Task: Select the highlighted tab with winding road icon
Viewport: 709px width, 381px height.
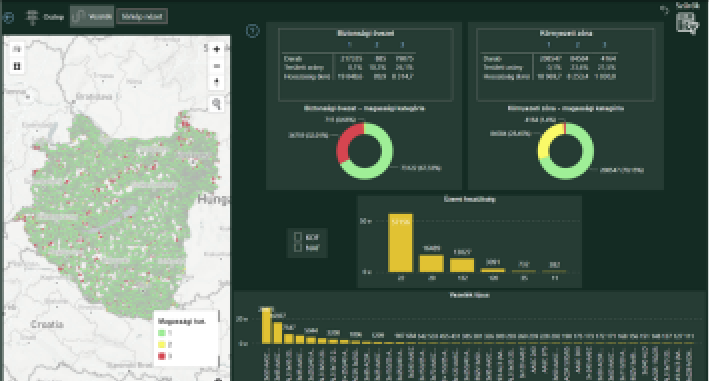Action: point(92,17)
